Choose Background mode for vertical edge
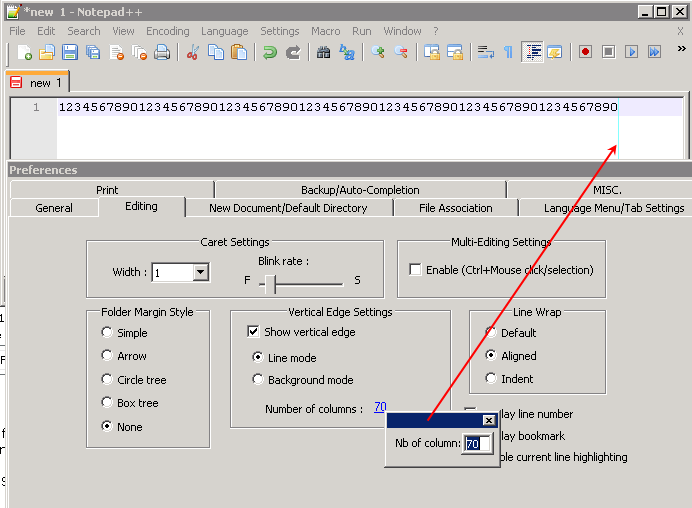The width and height of the screenshot is (692, 508). pyautogui.click(x=258, y=379)
